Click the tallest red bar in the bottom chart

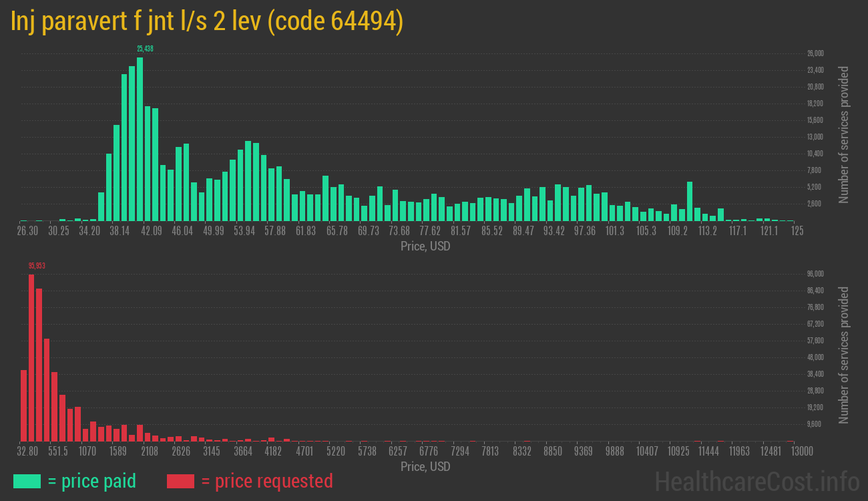tap(31, 357)
